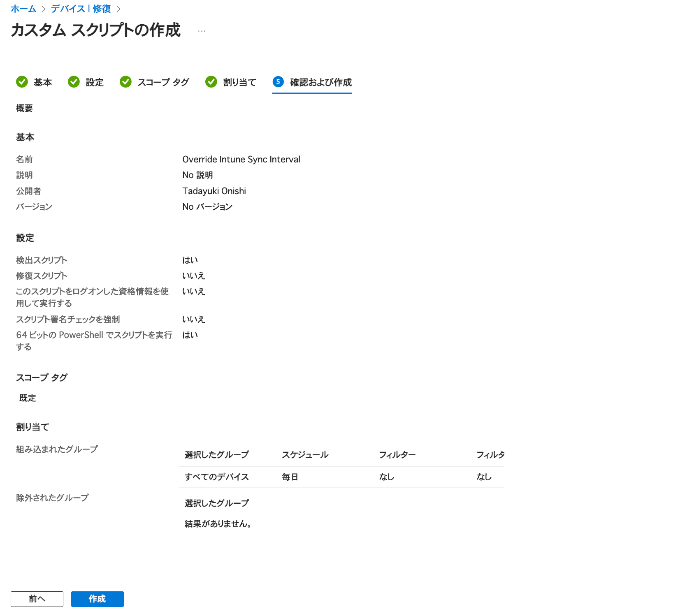Click the いいえ value for スクリプト署名チェックを強制
The height and width of the screenshot is (616, 673).
click(193, 320)
